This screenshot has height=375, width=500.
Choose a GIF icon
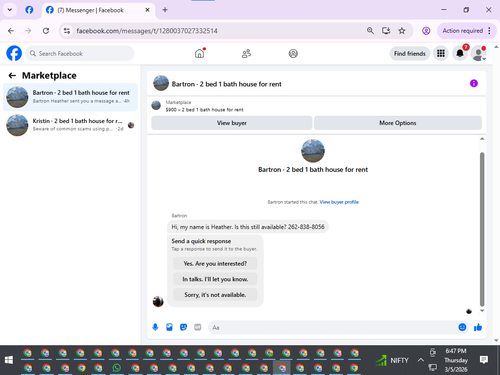click(198, 327)
